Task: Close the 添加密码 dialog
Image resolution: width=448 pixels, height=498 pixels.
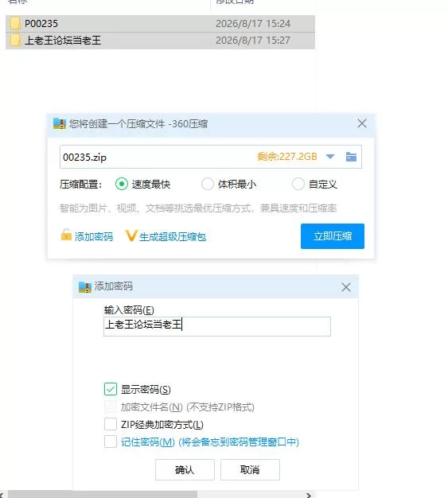Action: (345, 287)
